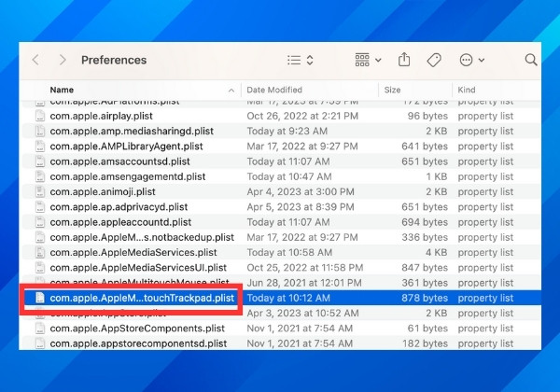Click the Preferences window title
Viewport: 560px width, 392px height.
tap(114, 60)
